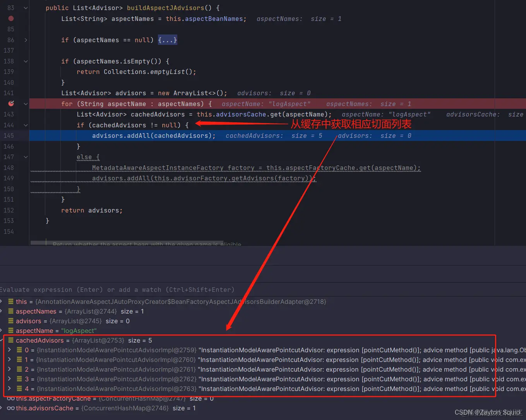Click the icon of list element 0

click(x=19, y=350)
